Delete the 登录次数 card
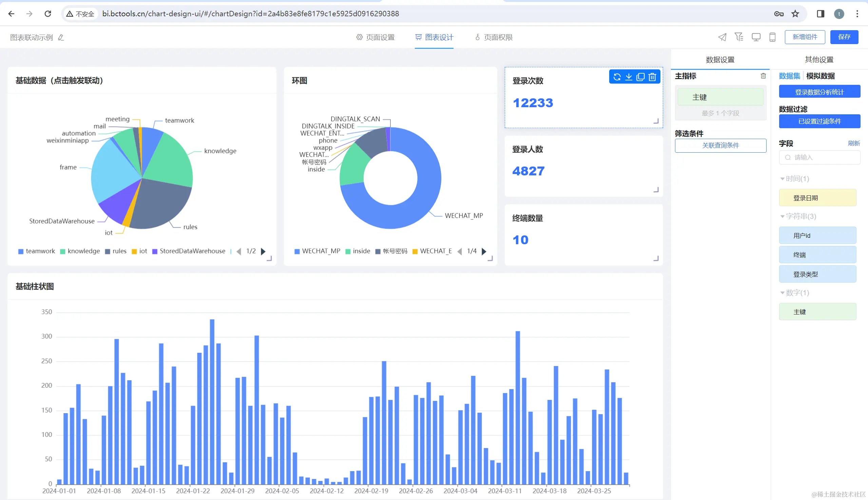The width and height of the screenshot is (868, 500). (652, 77)
